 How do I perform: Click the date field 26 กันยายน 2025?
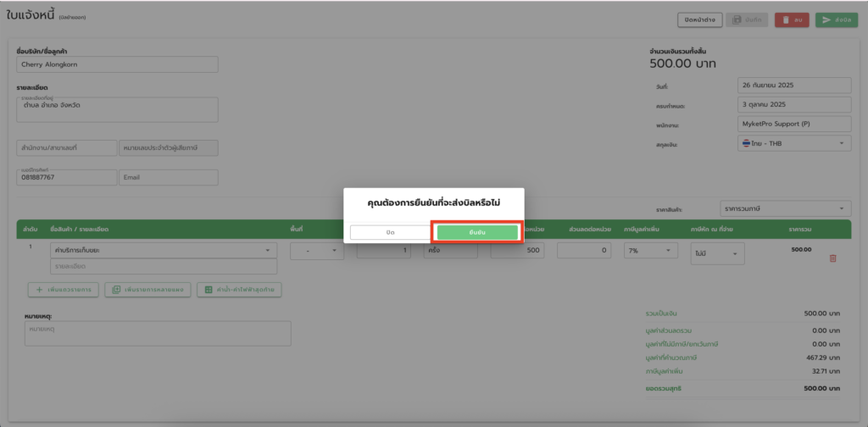click(x=793, y=86)
